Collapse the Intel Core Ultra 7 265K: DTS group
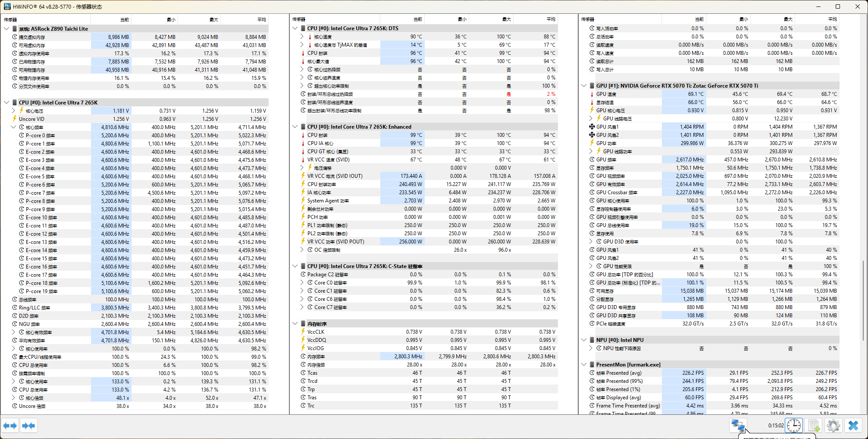868x439 pixels. [295, 28]
